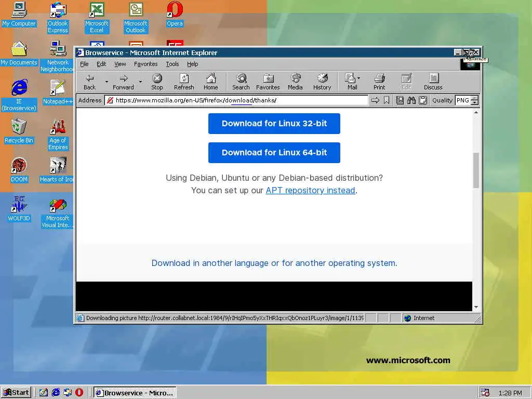This screenshot has height=399, width=532.
Task: Select the DOOM desktop icon
Action: pyautogui.click(x=19, y=170)
